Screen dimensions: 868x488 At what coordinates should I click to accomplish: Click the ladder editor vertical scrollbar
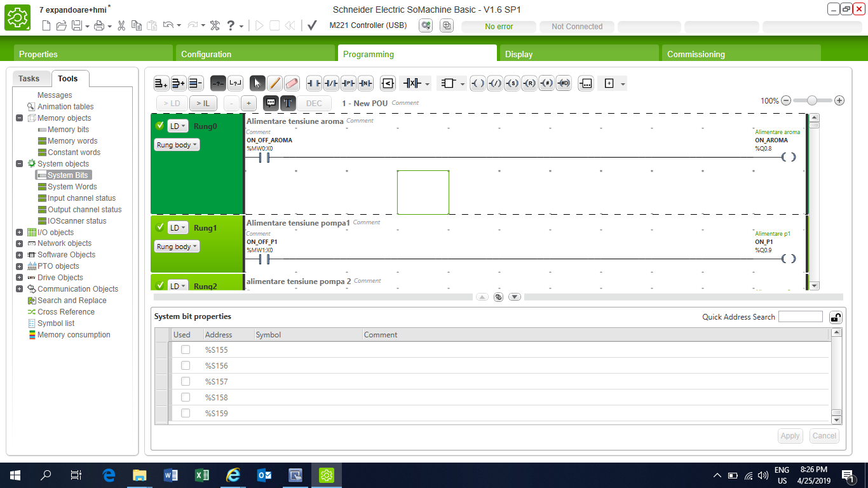pyautogui.click(x=815, y=201)
